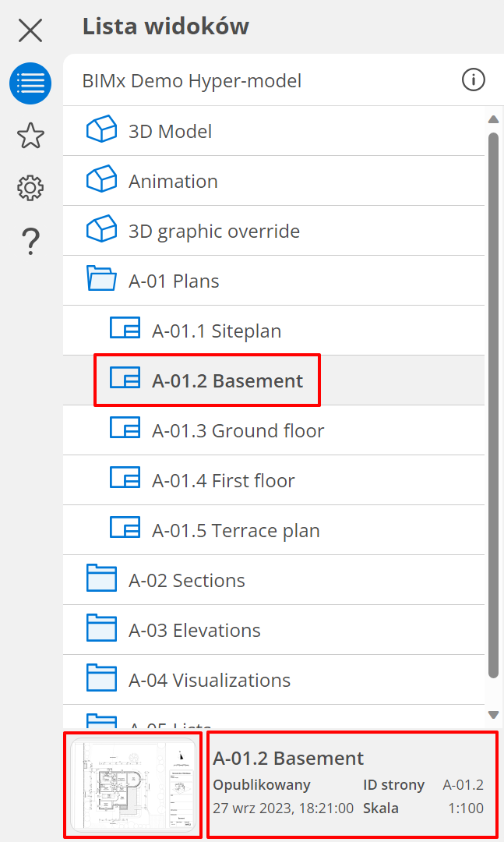Screen dimensions: 504x842
Task: Click the Basement plan preview thumbnail
Action: coord(132,785)
